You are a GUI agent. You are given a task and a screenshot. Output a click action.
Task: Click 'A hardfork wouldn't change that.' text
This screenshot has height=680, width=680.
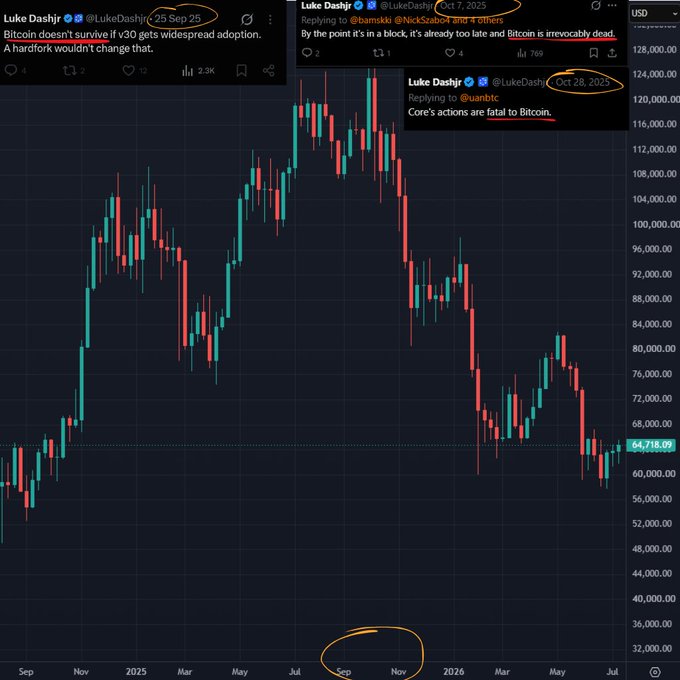click(x=78, y=48)
